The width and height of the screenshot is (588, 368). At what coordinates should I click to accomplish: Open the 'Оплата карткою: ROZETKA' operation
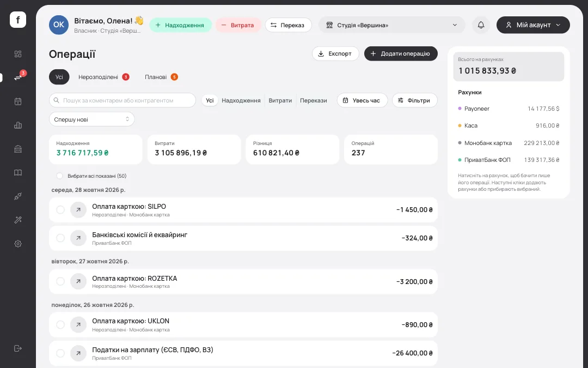(243, 282)
